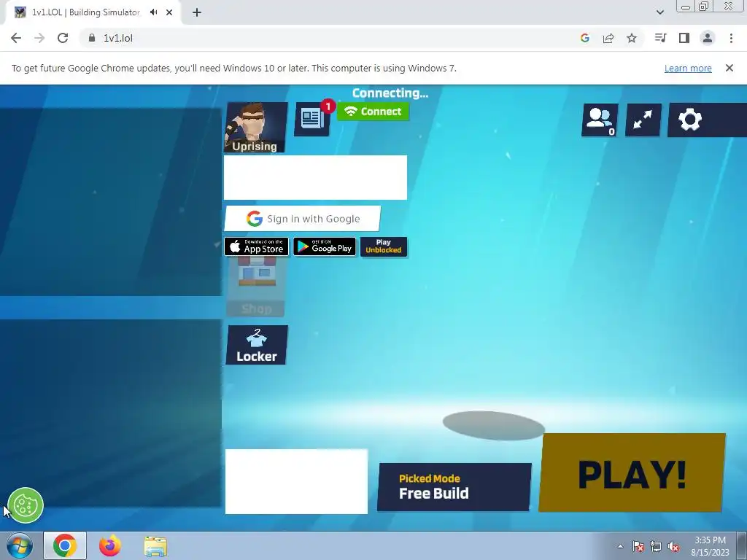Launch Firefox from the taskbar
Viewport: 747px width, 560px height.
pos(109,545)
